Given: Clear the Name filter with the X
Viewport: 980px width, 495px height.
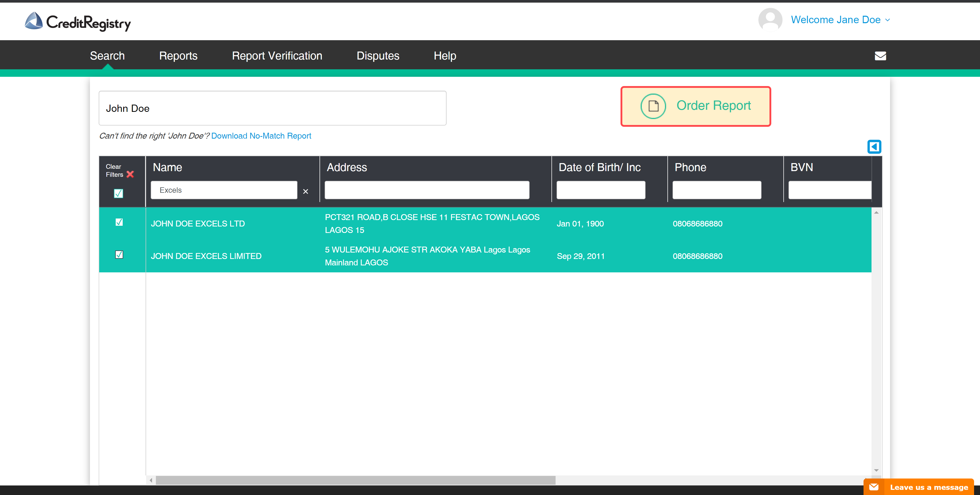Looking at the screenshot, I should [305, 191].
